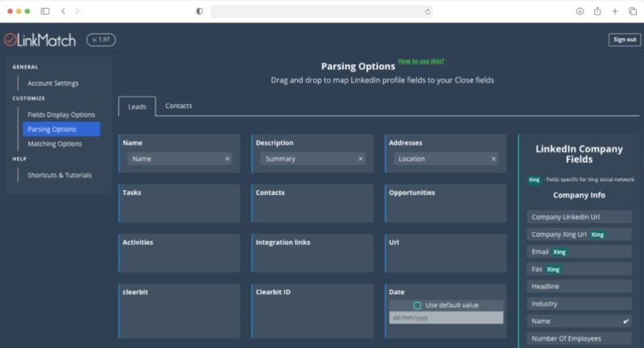
Task: Click the Sign out button
Action: click(x=625, y=39)
